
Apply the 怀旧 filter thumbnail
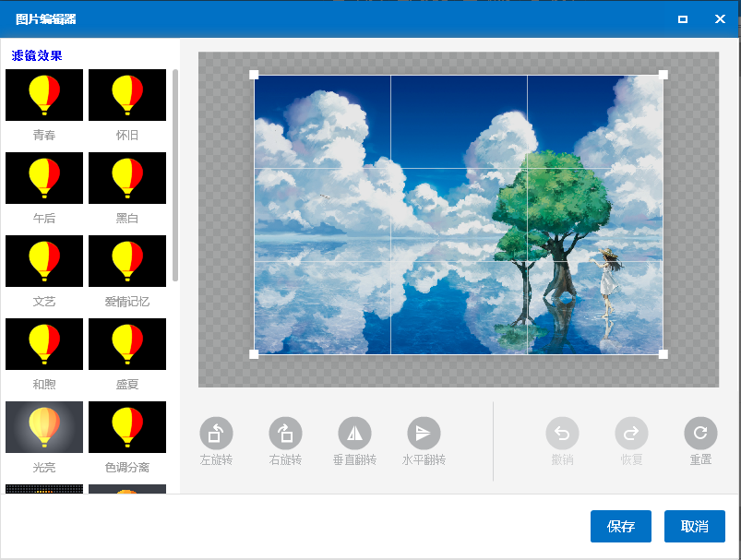click(x=127, y=95)
